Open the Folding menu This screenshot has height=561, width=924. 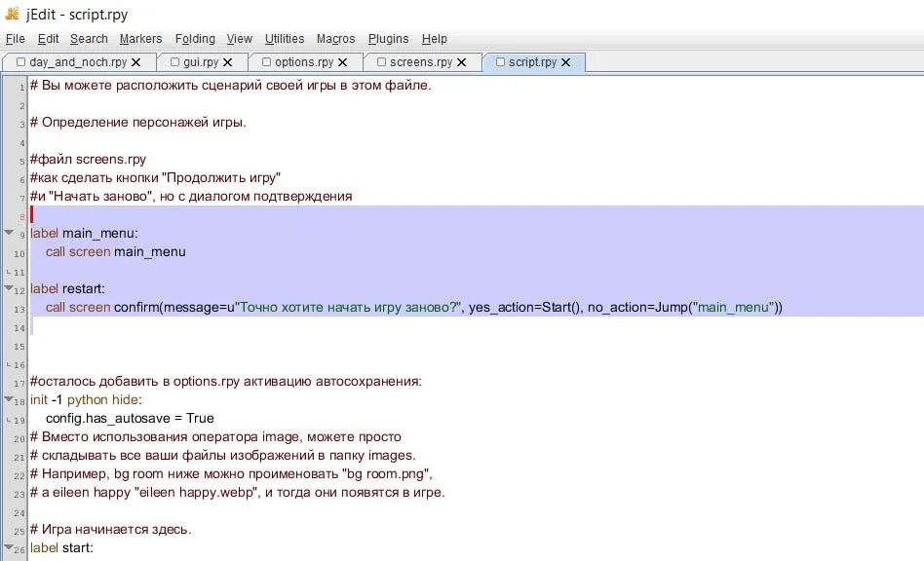[x=195, y=39]
